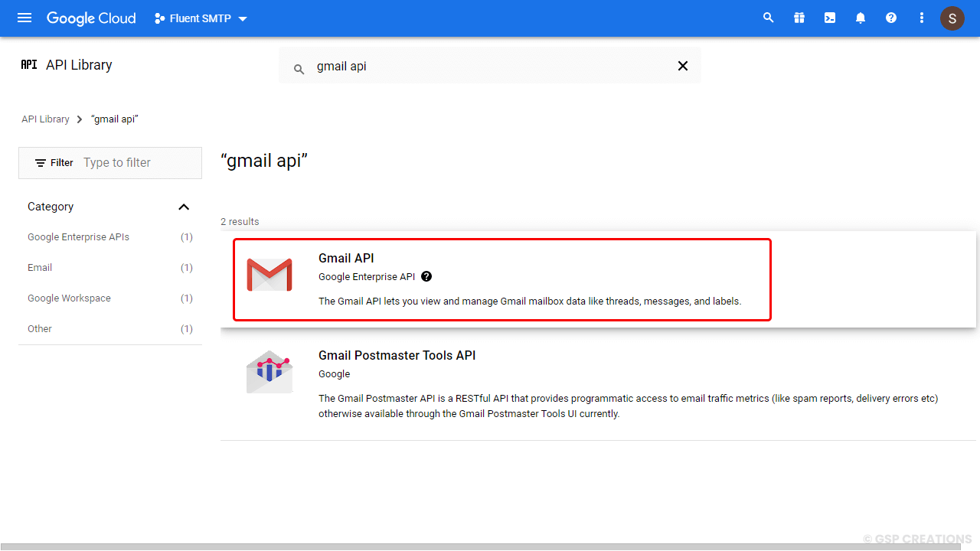980x551 pixels.
Task: Open the notifications bell
Action: click(860, 18)
